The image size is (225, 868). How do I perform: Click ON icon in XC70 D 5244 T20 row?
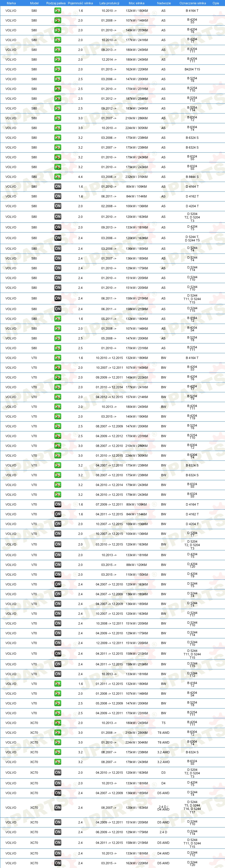click(x=58, y=863)
